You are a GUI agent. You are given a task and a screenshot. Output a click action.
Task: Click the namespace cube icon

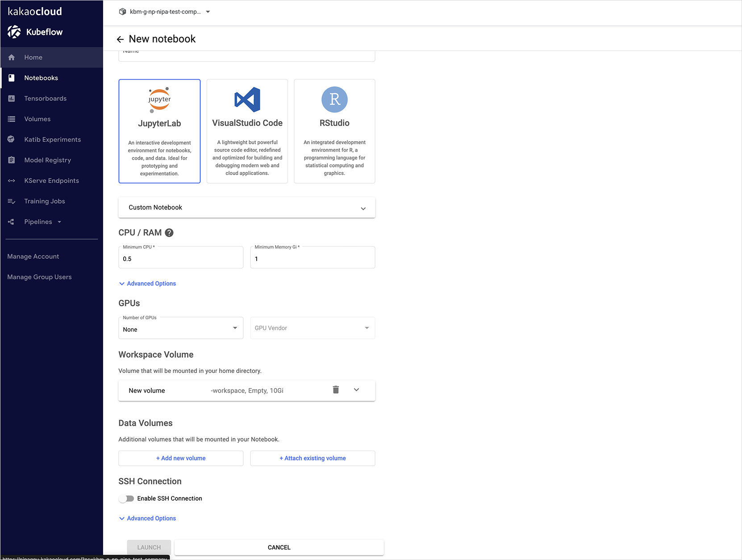pyautogui.click(x=122, y=12)
